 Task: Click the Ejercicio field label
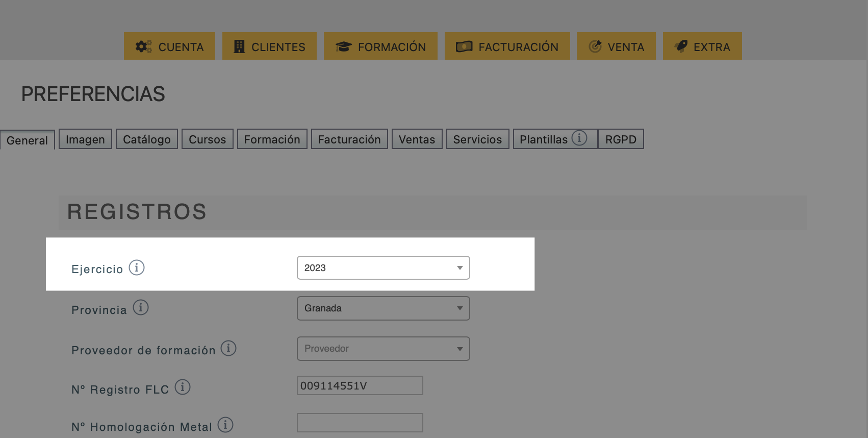click(97, 269)
